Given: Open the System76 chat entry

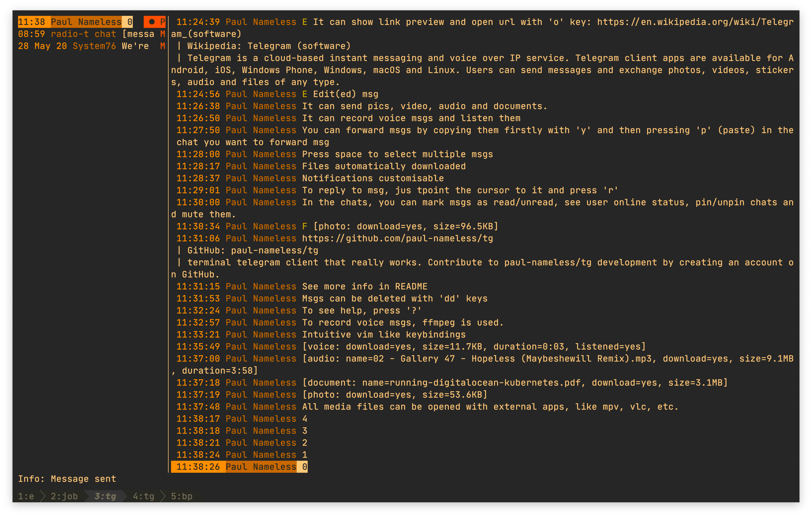Looking at the screenshot, I should point(92,46).
